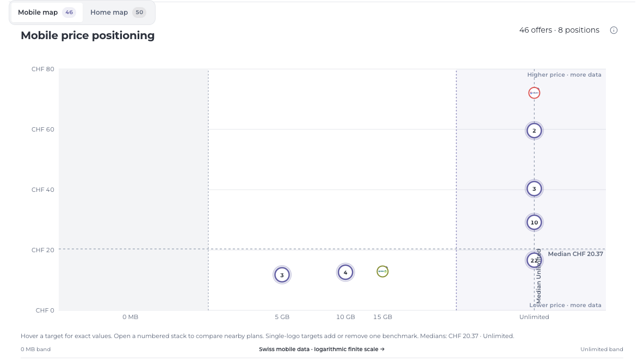The height and width of the screenshot is (362, 644).
Task: Open the stack of 2 at CHF 60
Action: point(534,131)
